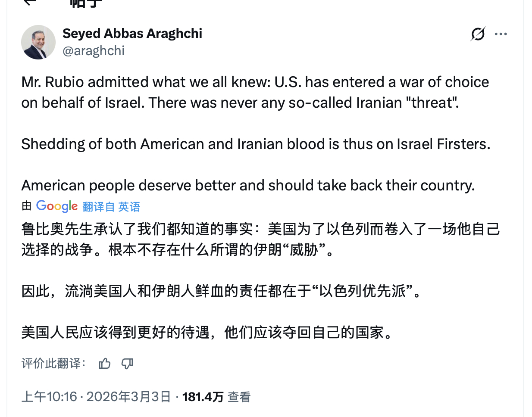Open the @araghchi handle link
The image size is (532, 417).
[x=94, y=50]
